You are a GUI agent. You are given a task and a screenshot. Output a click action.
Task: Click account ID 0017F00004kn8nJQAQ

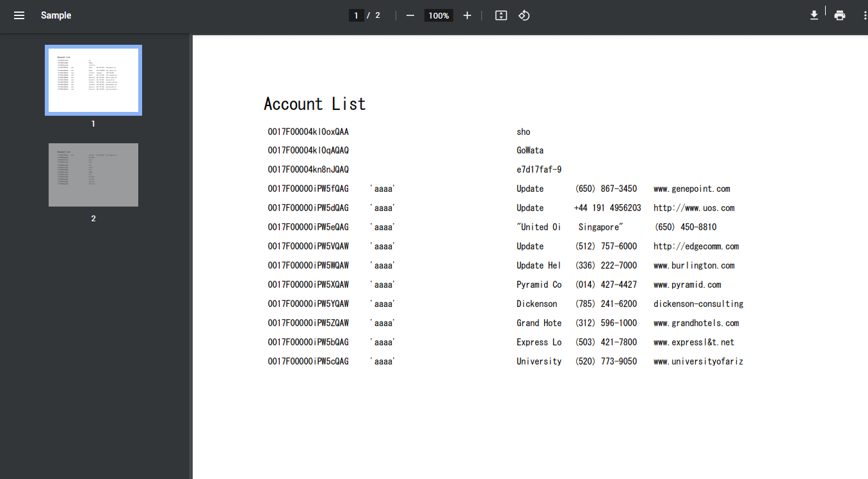309,169
